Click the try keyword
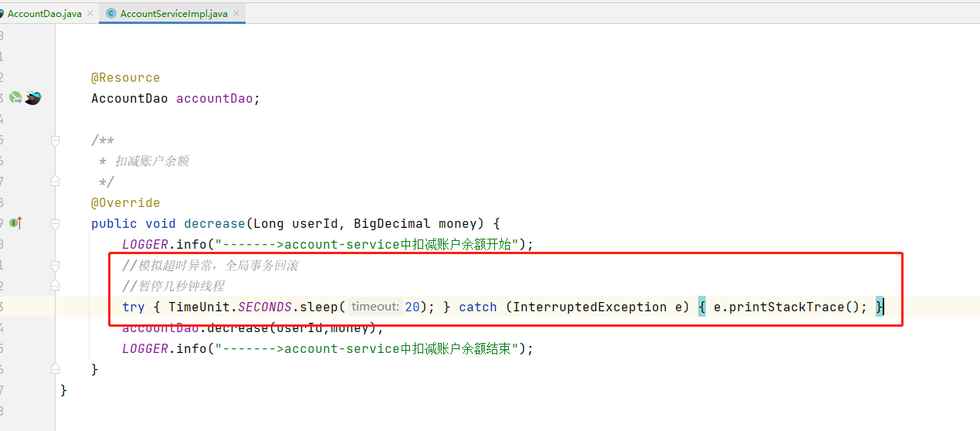Image resolution: width=980 pixels, height=431 pixels. (134, 307)
